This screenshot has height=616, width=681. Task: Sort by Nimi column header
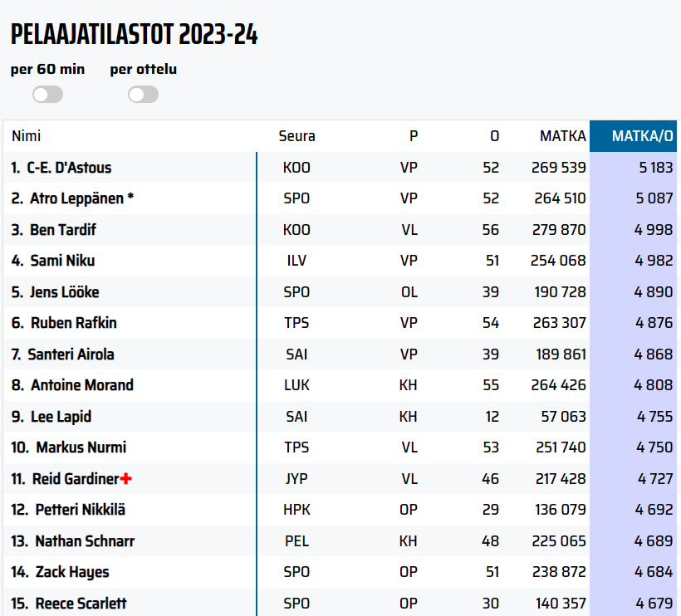click(x=26, y=136)
